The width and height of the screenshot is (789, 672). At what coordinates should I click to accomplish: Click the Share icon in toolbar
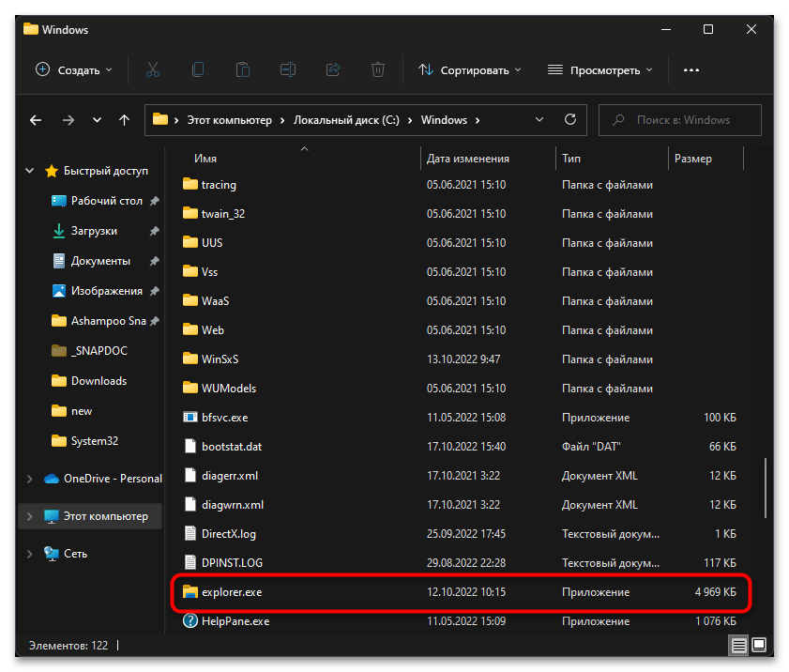(x=333, y=69)
